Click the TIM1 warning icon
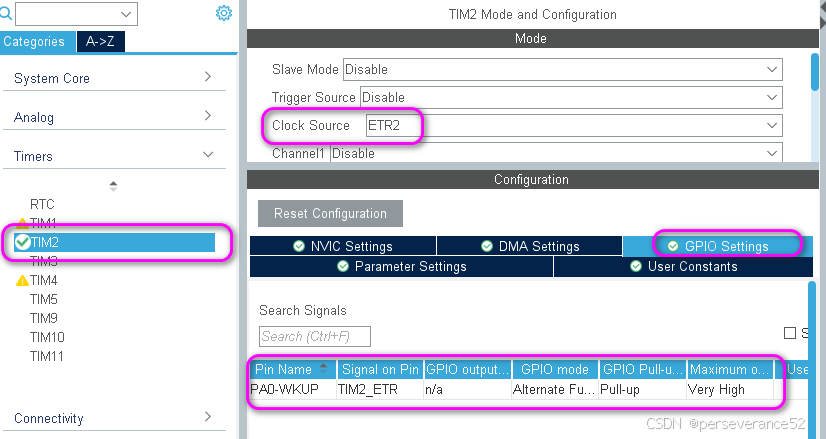 coord(22,223)
